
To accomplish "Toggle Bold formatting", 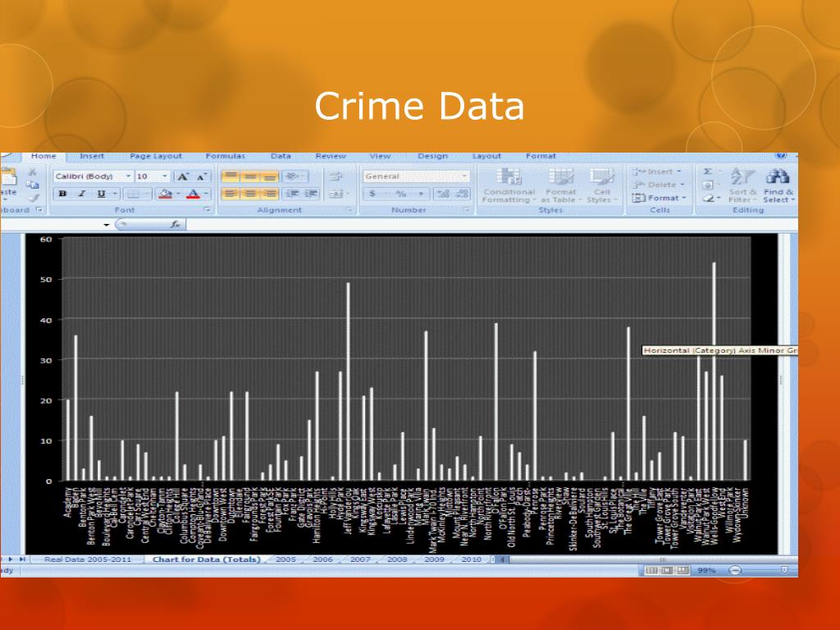I will click(62, 194).
